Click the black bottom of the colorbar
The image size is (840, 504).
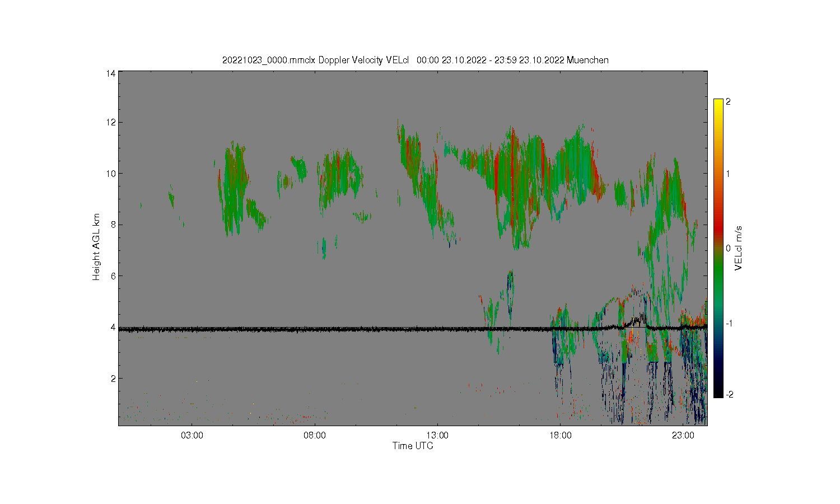click(718, 392)
